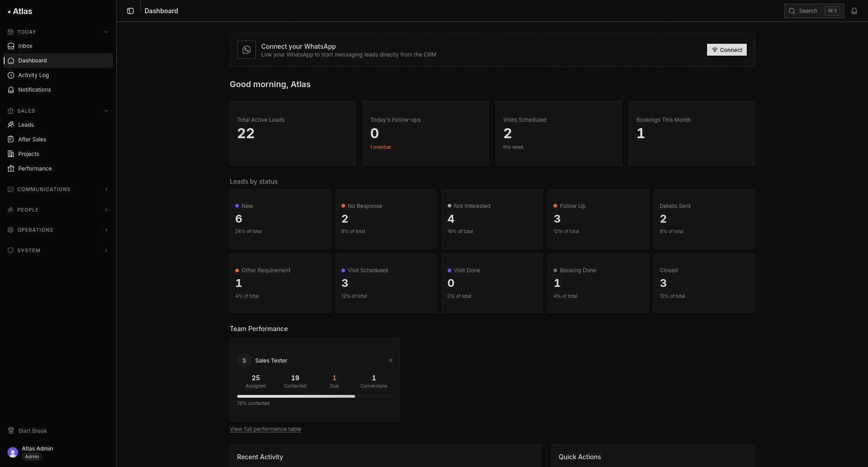Click the Today calendar icon
This screenshot has width=868, height=467.
(10, 32)
